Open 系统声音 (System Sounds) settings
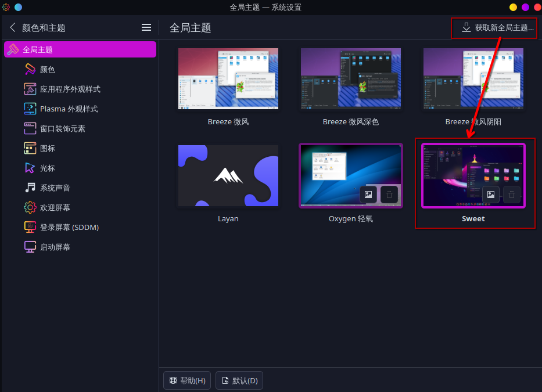This screenshot has width=542, height=392. click(x=56, y=188)
